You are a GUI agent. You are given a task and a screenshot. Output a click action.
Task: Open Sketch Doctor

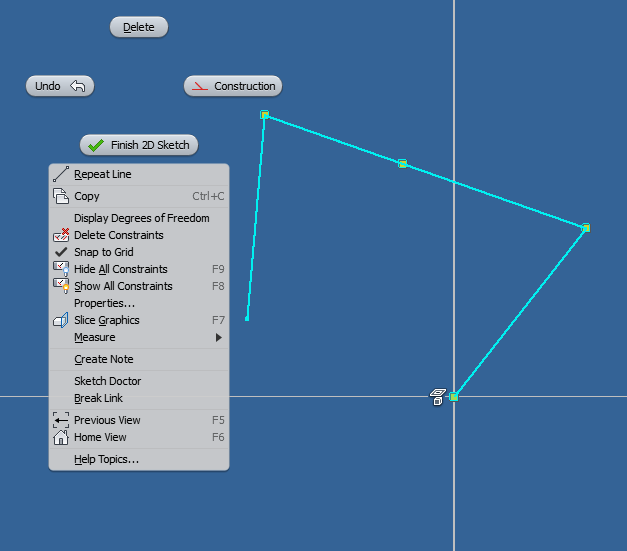point(139,381)
